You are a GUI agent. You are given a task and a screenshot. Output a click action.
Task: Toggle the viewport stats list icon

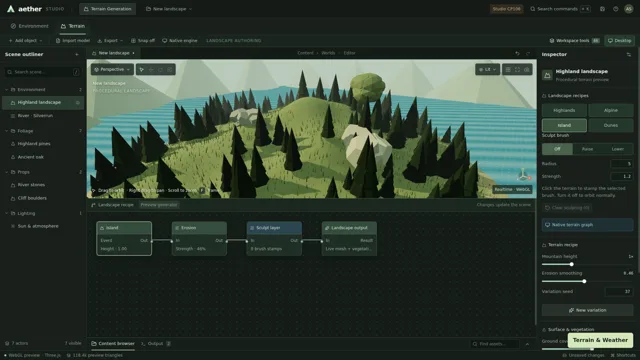[x=508, y=69]
